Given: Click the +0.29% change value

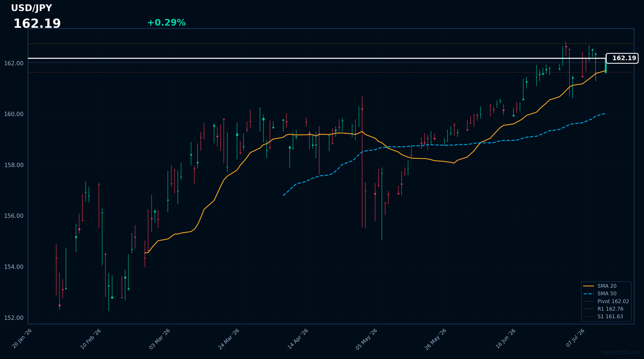Looking at the screenshot, I should (166, 23).
